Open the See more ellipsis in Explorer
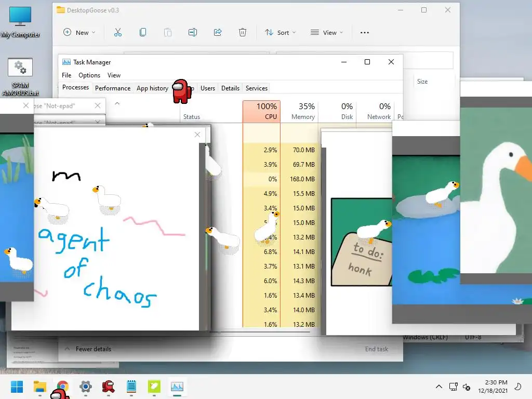Image resolution: width=532 pixels, height=399 pixels. (x=364, y=33)
